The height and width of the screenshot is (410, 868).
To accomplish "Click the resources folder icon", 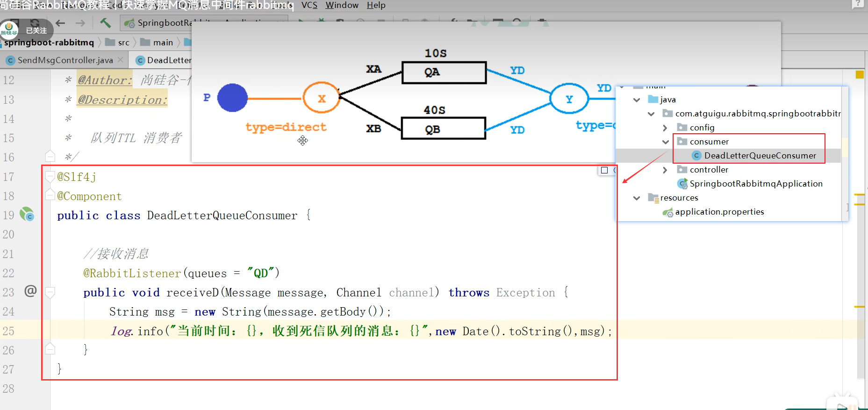I will [x=653, y=197].
